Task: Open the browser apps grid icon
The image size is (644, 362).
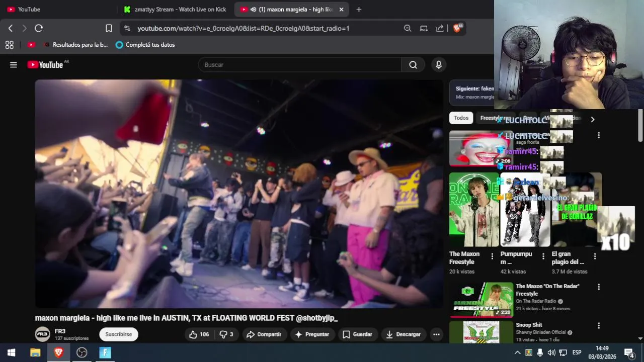Action: click(x=9, y=45)
